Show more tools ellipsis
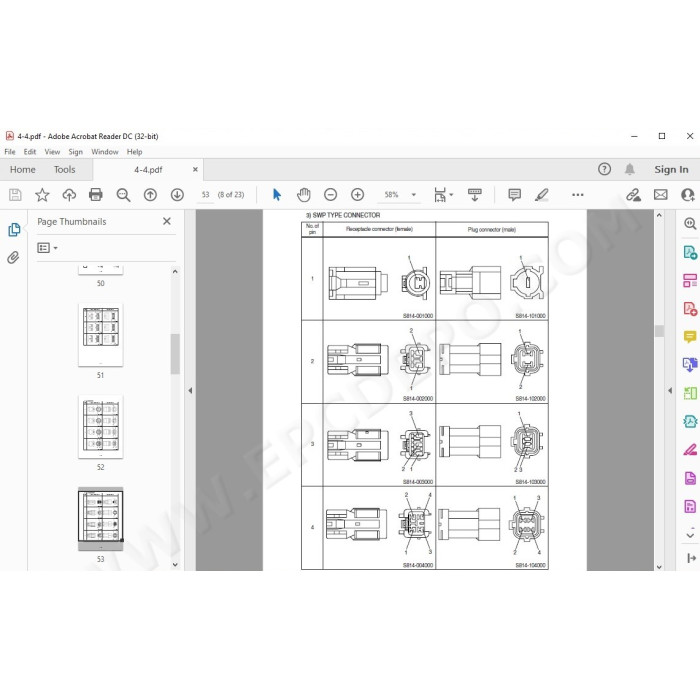 point(578,195)
